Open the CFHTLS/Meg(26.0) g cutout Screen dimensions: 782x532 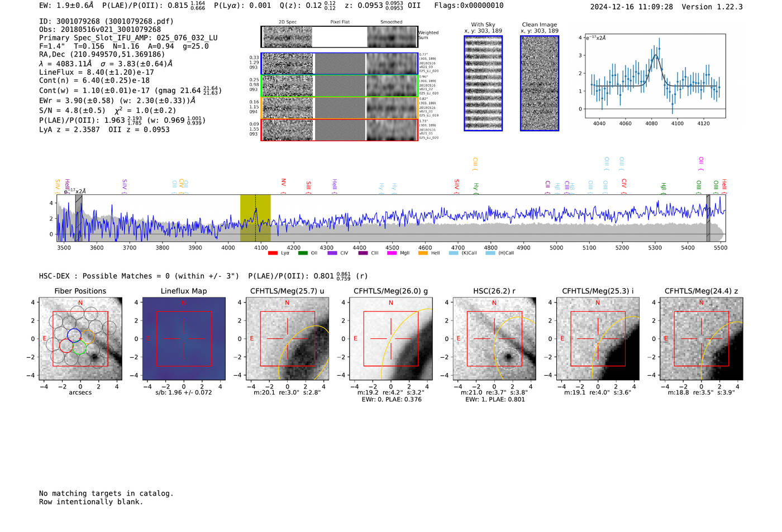390,338
